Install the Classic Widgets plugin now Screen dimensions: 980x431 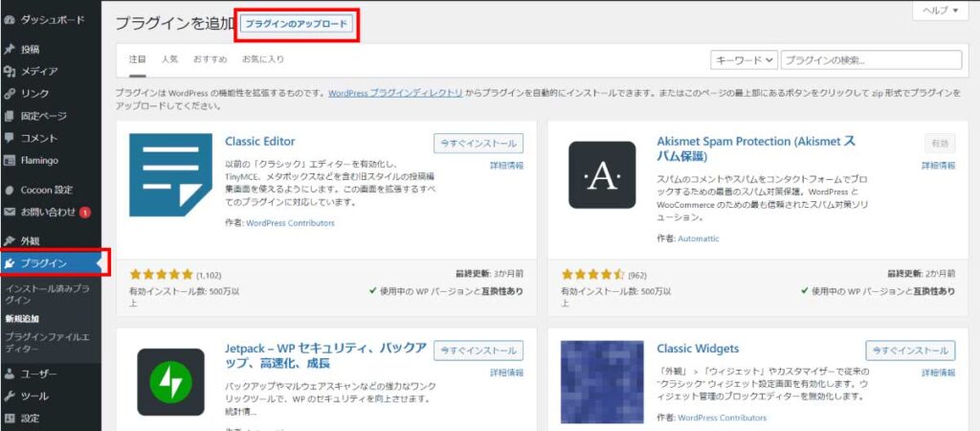[x=910, y=351]
